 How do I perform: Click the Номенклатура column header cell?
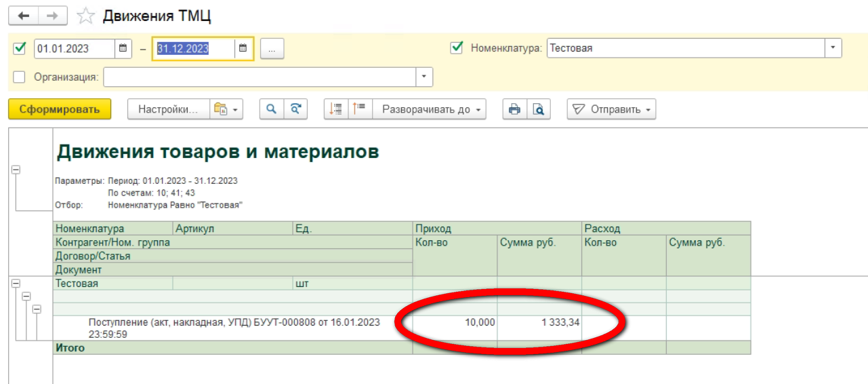pyautogui.click(x=112, y=229)
